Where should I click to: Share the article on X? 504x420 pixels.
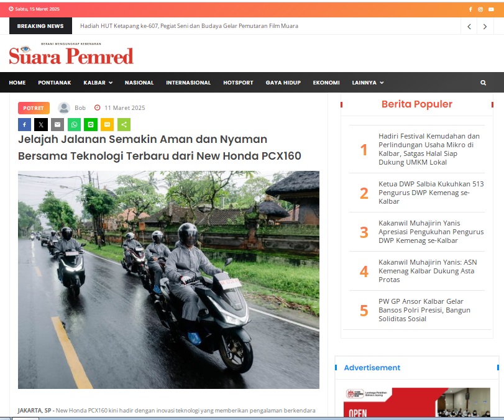(x=41, y=125)
